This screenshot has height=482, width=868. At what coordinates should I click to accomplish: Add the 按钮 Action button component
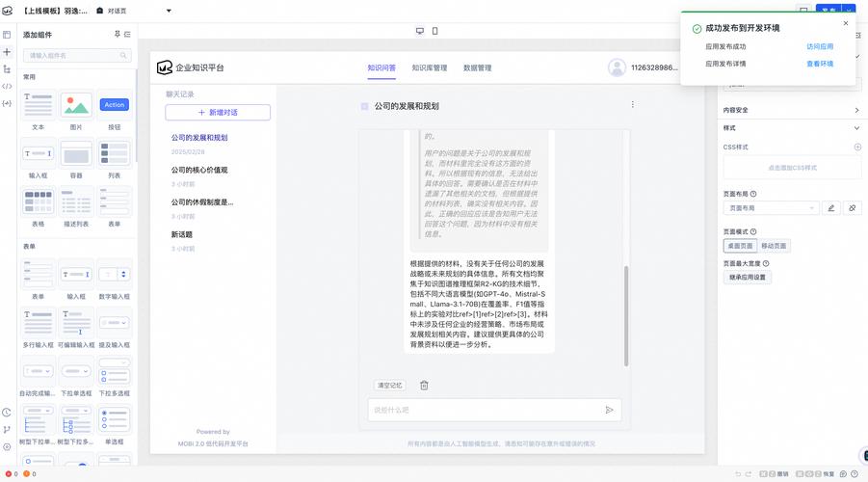click(115, 110)
